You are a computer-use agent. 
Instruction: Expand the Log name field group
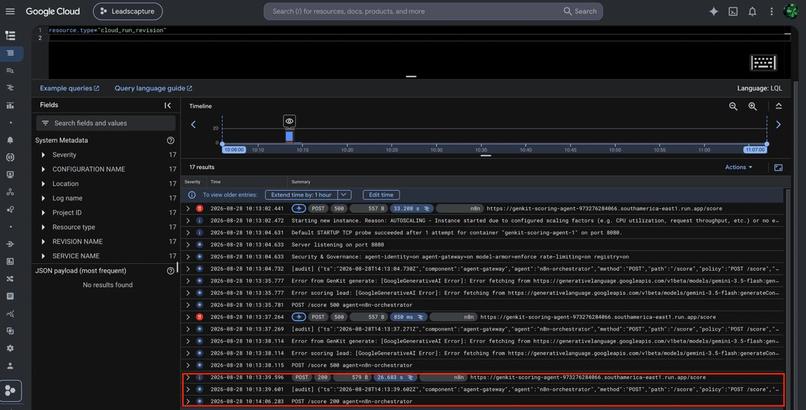click(43, 198)
